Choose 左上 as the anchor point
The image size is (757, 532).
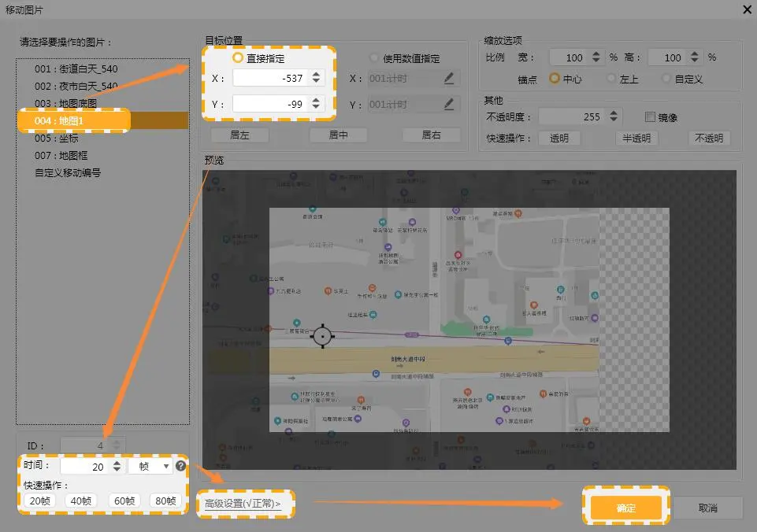[x=611, y=79]
